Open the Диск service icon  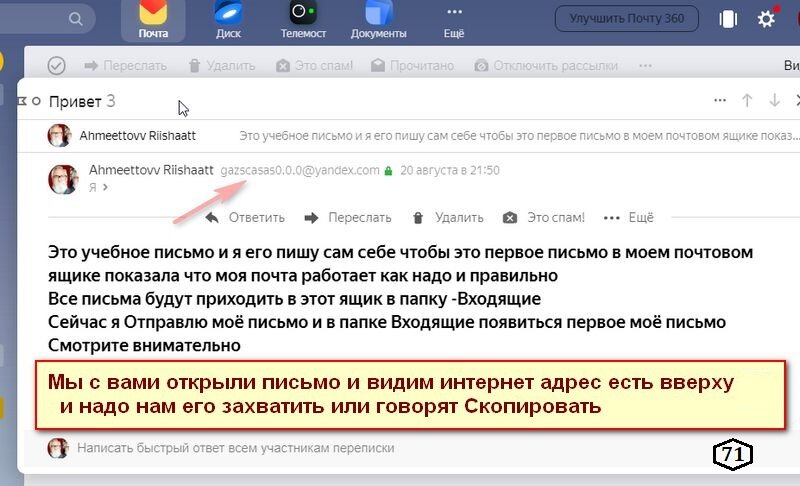[228, 20]
